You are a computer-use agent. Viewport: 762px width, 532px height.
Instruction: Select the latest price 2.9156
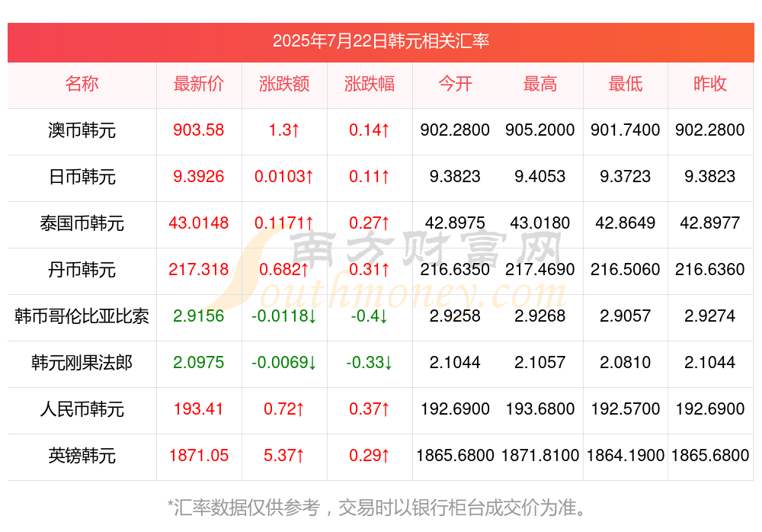[199, 316]
